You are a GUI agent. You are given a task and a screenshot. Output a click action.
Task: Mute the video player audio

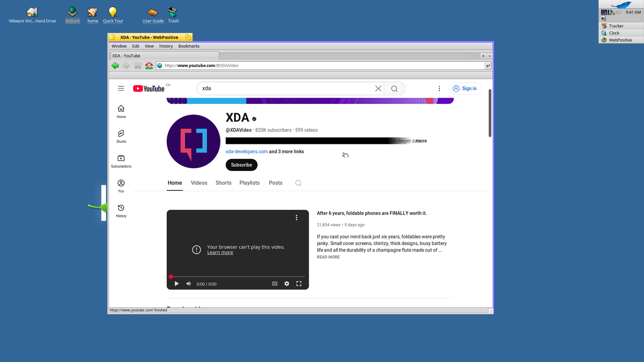189,284
